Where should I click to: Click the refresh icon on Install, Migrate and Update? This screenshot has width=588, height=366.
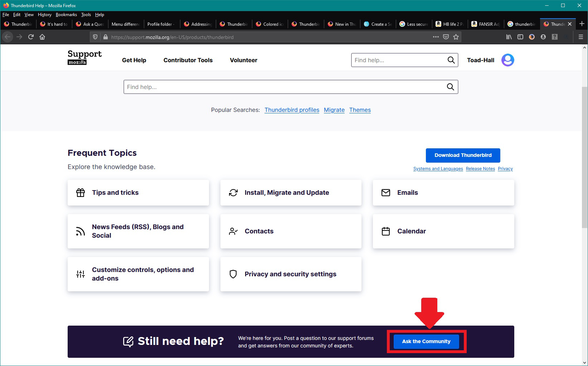click(233, 193)
